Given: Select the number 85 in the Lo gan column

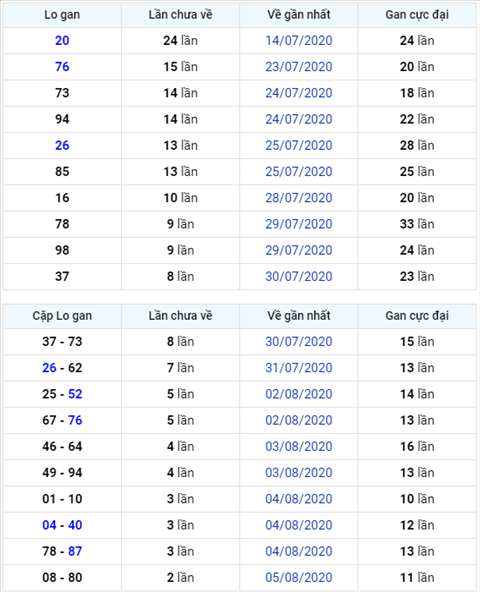Looking at the screenshot, I should (x=62, y=171).
